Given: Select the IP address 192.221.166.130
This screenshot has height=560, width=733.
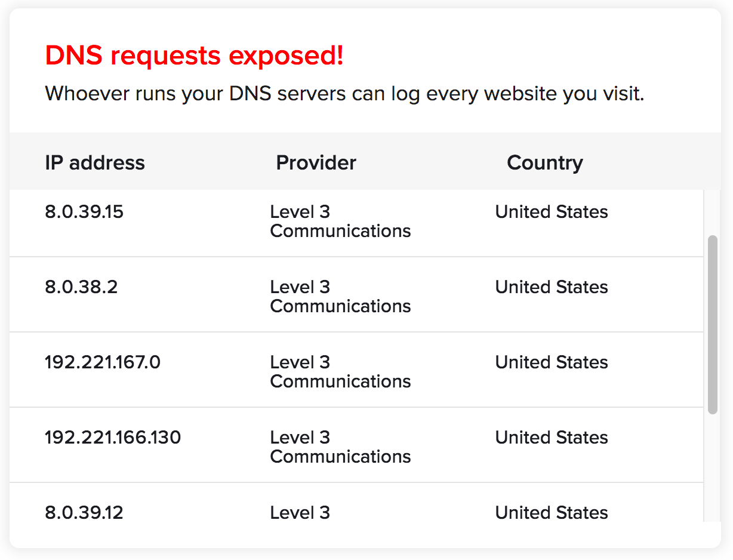Looking at the screenshot, I should [113, 438].
